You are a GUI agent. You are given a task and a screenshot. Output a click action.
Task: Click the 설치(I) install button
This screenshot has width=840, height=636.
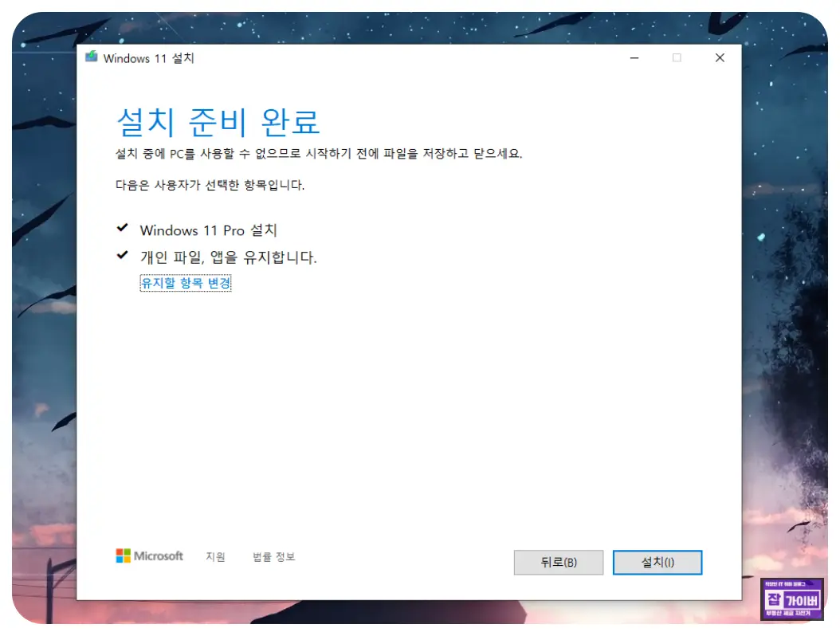pyautogui.click(x=657, y=562)
